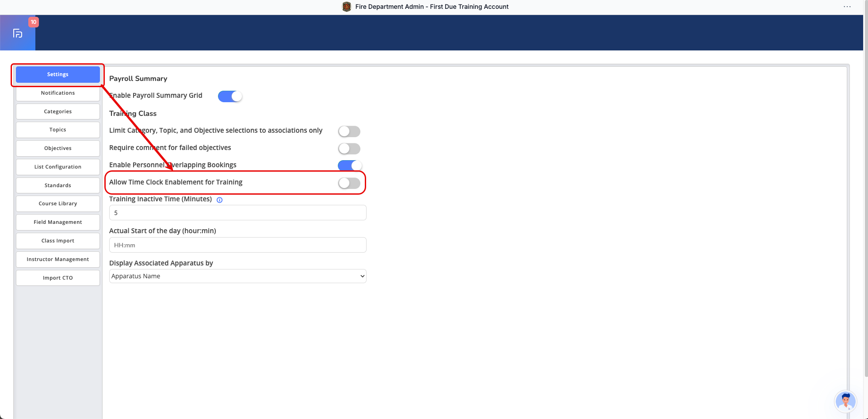Focus the Actual Start of the day field
Screen dimensions: 868x419
237,245
